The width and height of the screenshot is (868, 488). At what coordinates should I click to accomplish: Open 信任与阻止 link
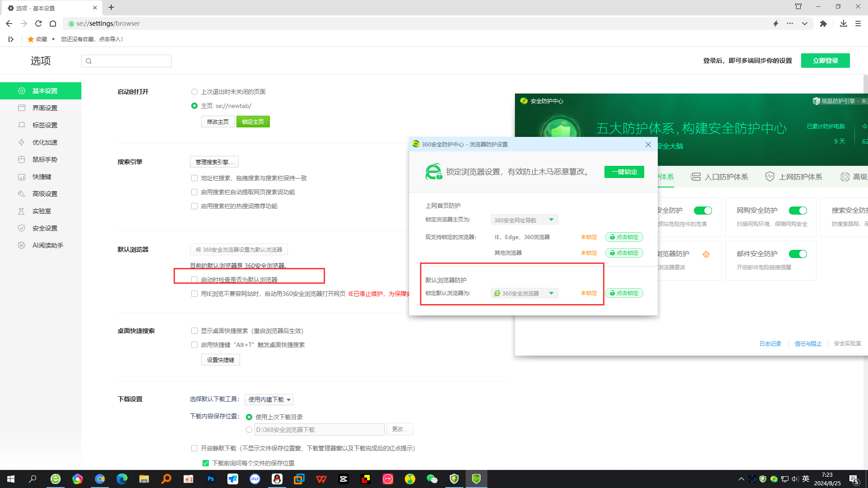(808, 343)
